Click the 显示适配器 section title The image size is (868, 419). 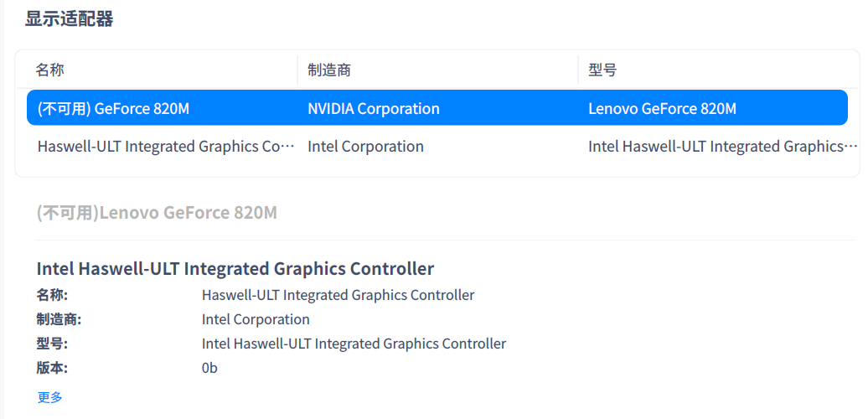[x=69, y=19]
